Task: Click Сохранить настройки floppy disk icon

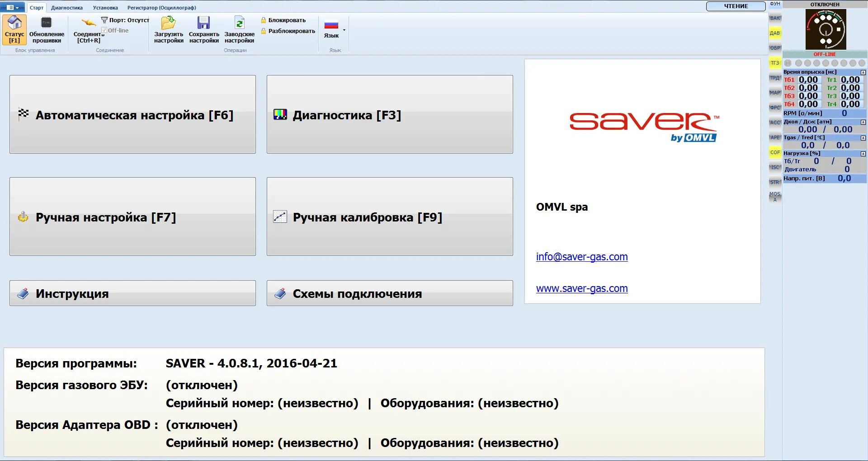Action: [x=204, y=23]
